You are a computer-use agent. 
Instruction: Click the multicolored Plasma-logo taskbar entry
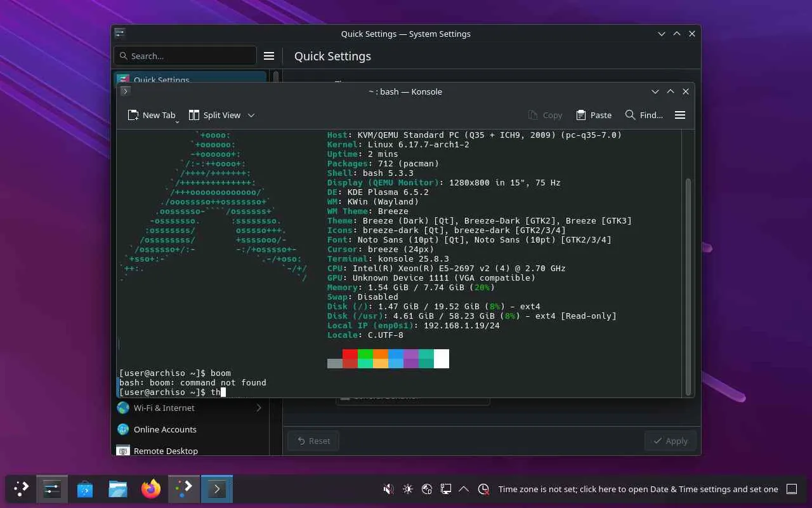click(x=184, y=489)
